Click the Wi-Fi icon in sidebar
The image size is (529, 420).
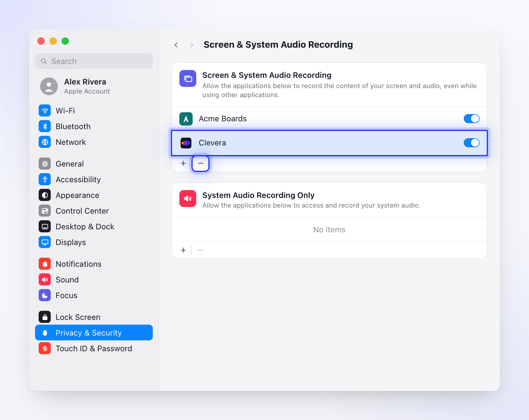(x=45, y=110)
